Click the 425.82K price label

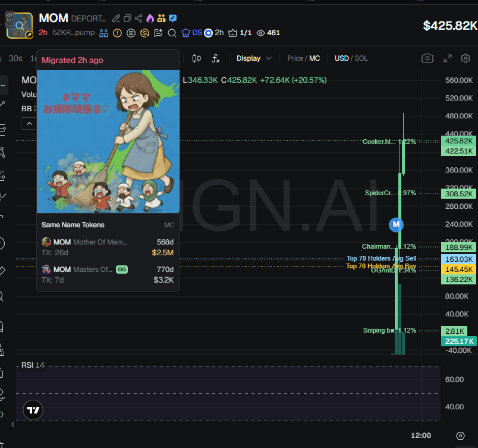(x=458, y=141)
